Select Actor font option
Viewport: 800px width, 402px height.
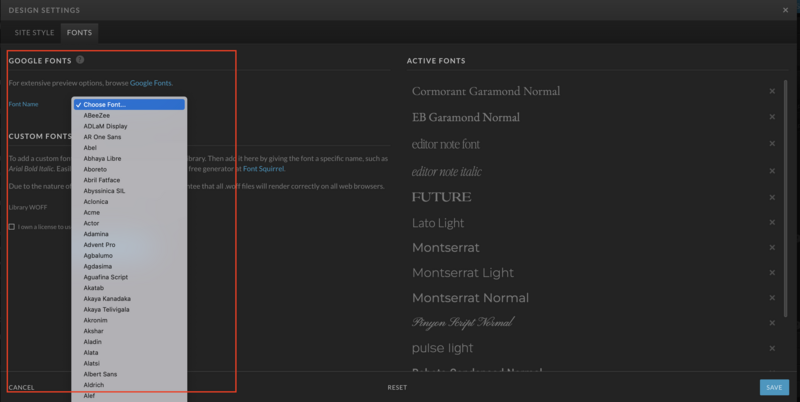(129, 223)
